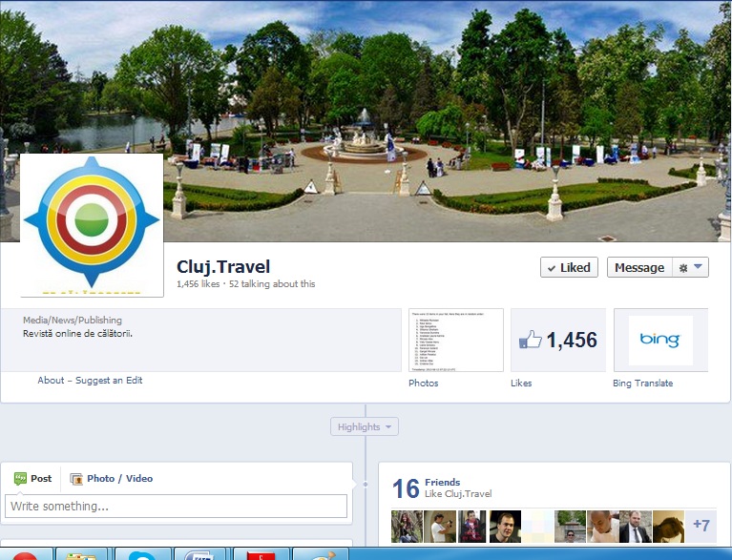Open the Cluj.Travel page title
The image size is (732, 560).
click(223, 266)
